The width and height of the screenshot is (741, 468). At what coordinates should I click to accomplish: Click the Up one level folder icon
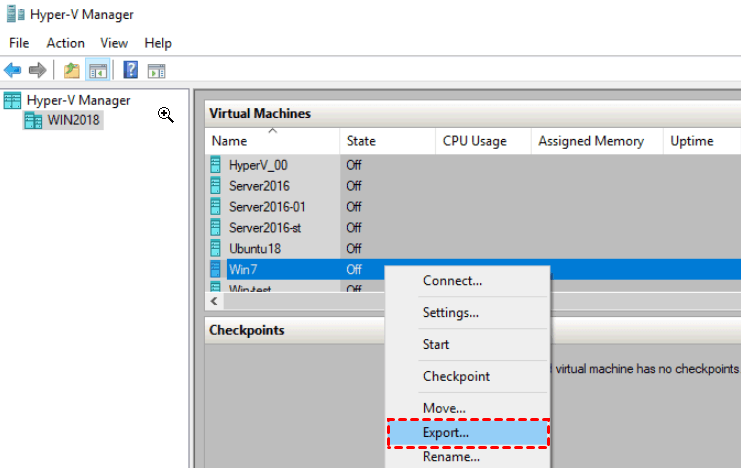click(72, 70)
